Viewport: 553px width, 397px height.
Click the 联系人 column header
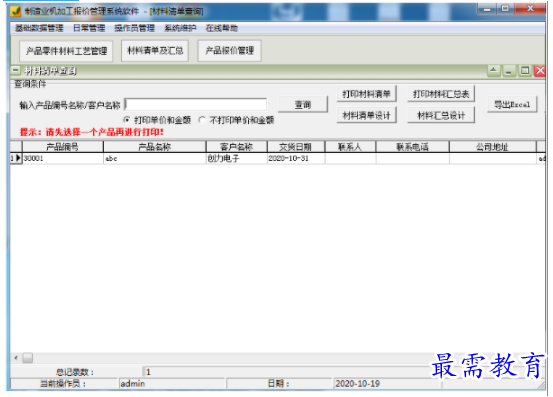coord(351,147)
